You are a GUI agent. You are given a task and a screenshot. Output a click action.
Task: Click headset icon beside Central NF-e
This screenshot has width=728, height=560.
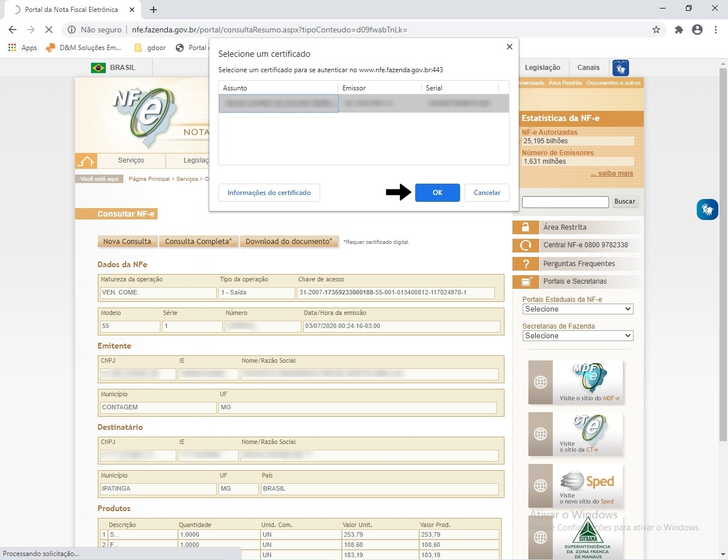526,245
